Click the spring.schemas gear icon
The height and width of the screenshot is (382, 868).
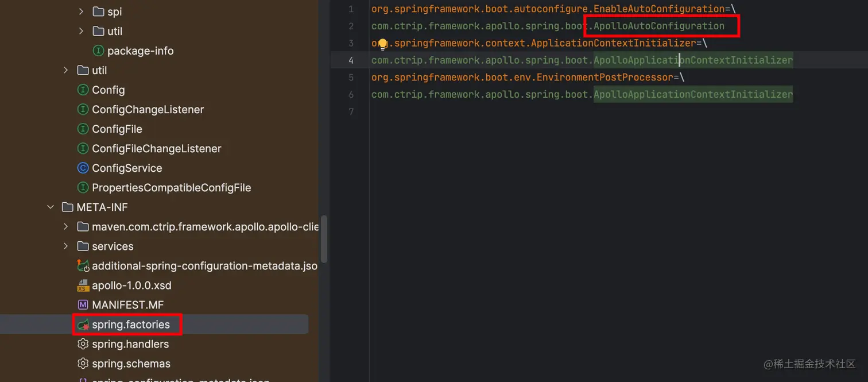click(83, 364)
